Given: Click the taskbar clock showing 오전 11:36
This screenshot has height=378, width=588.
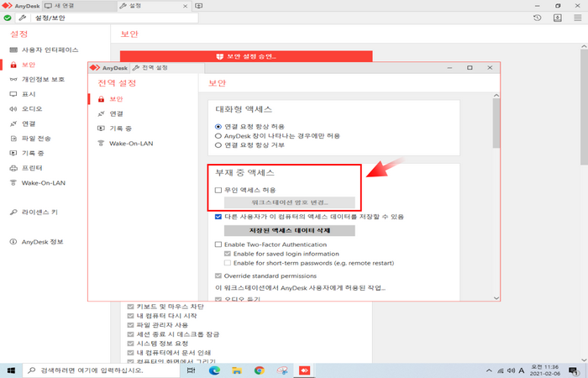Looking at the screenshot, I should click(x=545, y=370).
